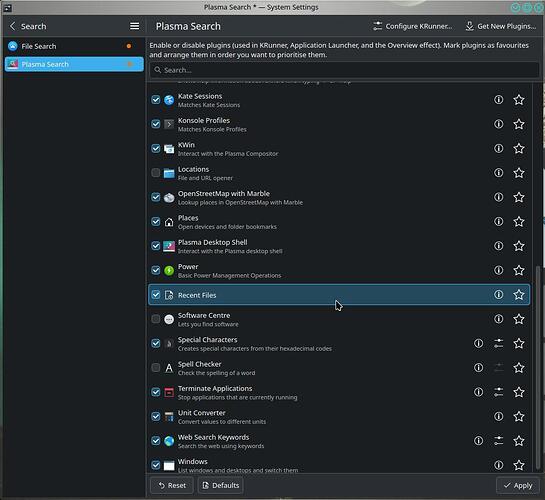Favourite the KWin plugin star
Image resolution: width=545 pixels, height=500 pixels.
point(519,148)
